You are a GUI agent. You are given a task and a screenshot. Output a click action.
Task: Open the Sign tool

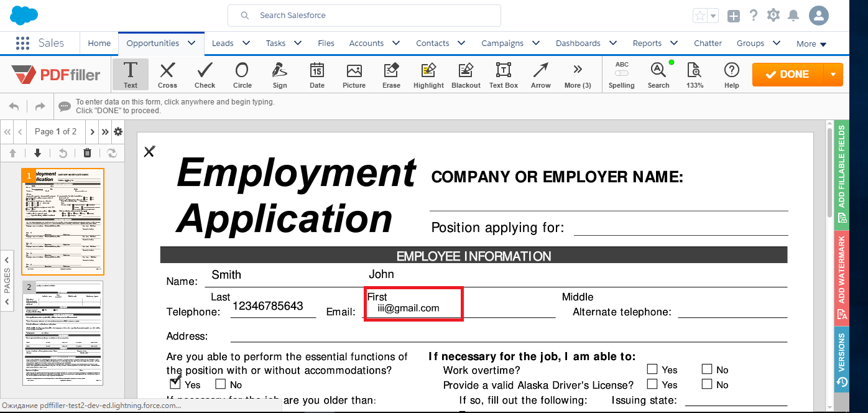pos(280,75)
